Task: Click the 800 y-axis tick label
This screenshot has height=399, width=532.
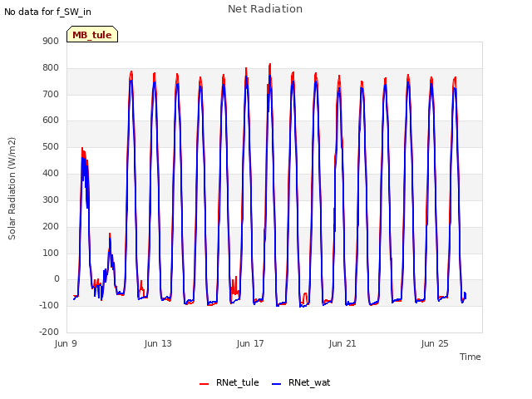Action: tap(51, 67)
